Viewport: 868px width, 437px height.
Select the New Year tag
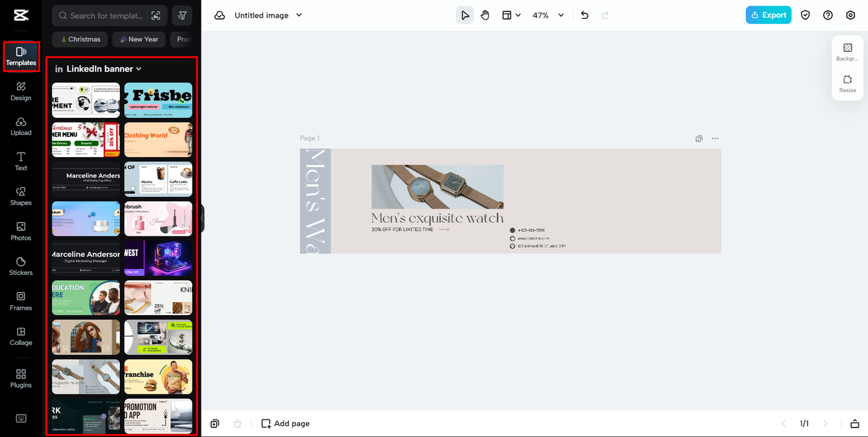[138, 39]
